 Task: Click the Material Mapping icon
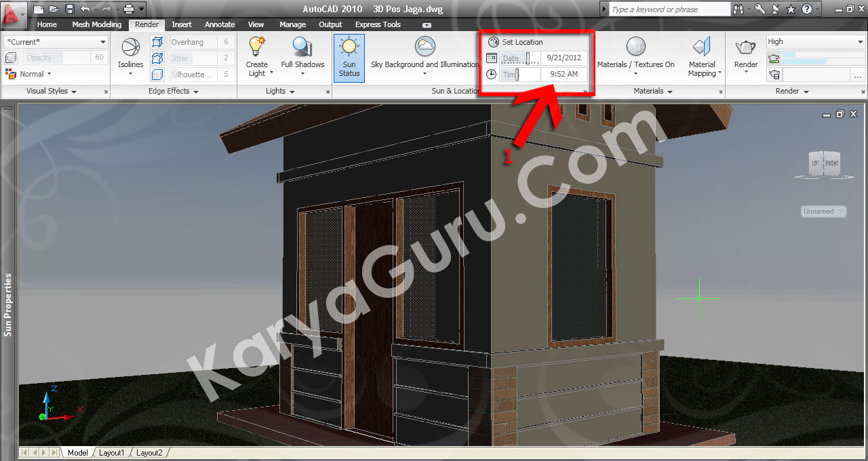tap(702, 47)
